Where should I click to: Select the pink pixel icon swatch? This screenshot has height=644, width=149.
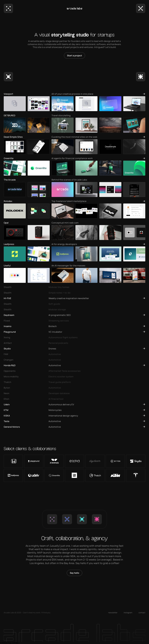click(97, 519)
